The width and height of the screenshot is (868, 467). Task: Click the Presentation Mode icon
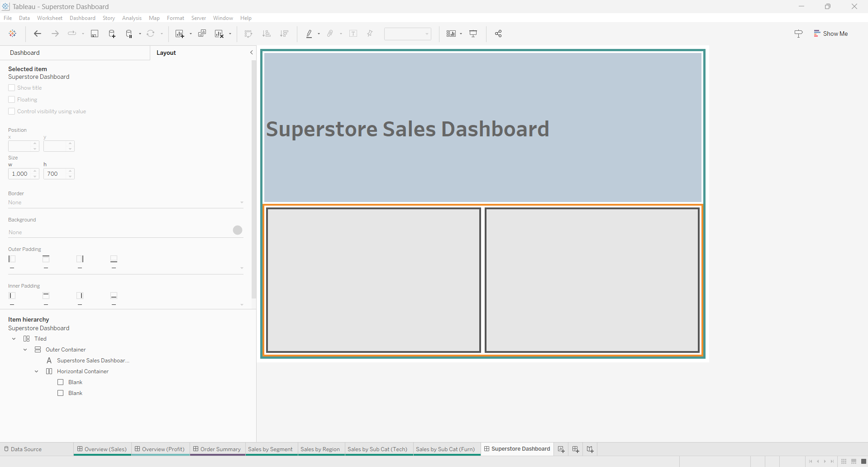coord(473,34)
